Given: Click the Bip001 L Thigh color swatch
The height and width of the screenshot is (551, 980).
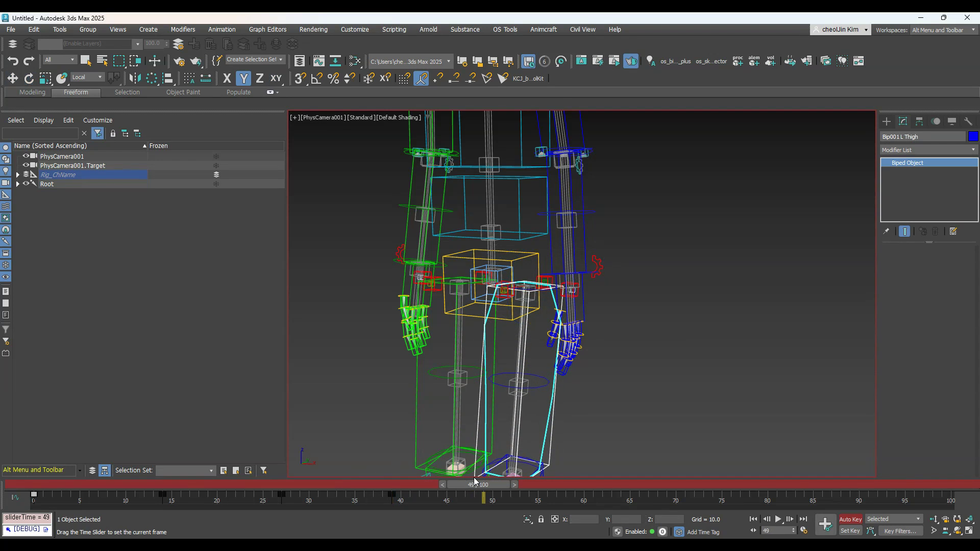Looking at the screenshot, I should click(973, 137).
